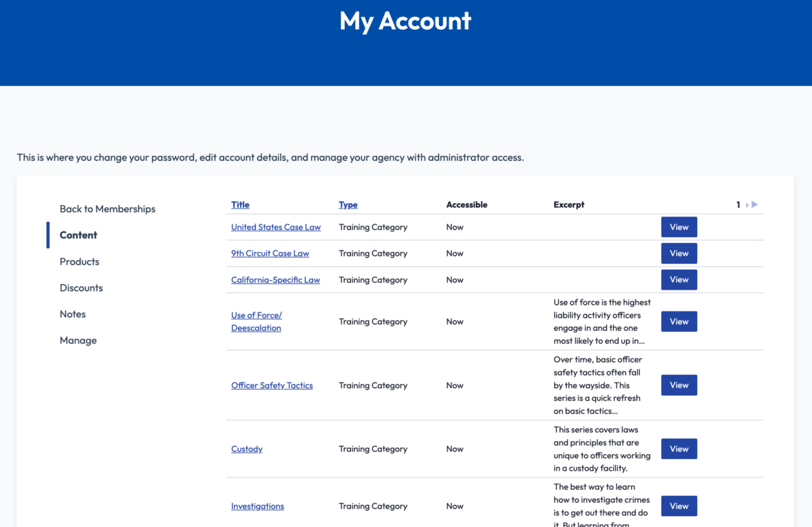Open the 9th Circuit Case Law link
Screen dimensions: 812x527
(x=270, y=253)
